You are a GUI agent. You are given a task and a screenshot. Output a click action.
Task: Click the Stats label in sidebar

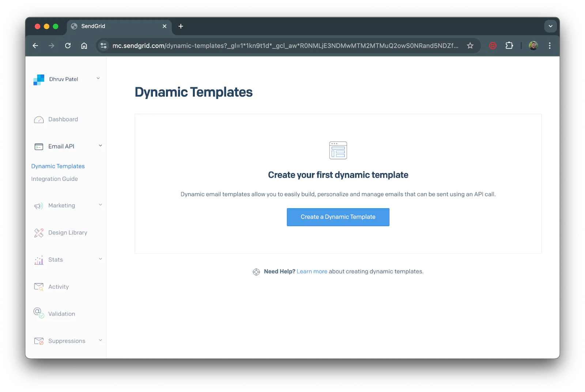(56, 260)
